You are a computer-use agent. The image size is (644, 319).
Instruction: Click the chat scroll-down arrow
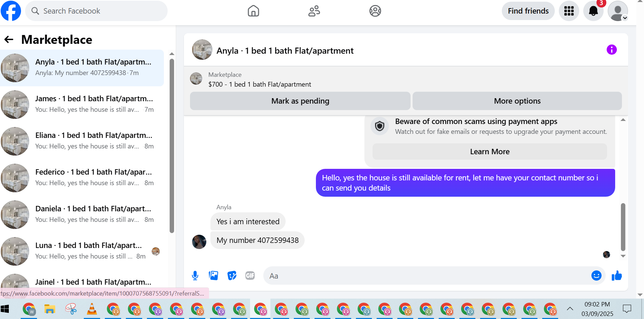pos(623,256)
